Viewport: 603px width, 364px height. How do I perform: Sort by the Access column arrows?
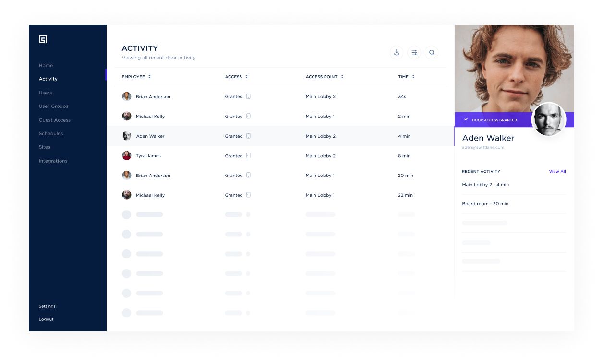click(x=247, y=77)
